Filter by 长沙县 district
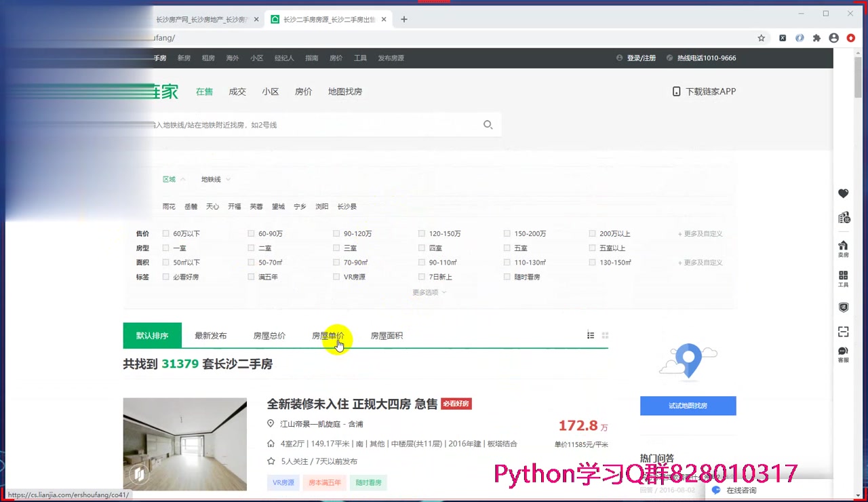868x502 pixels. (347, 206)
